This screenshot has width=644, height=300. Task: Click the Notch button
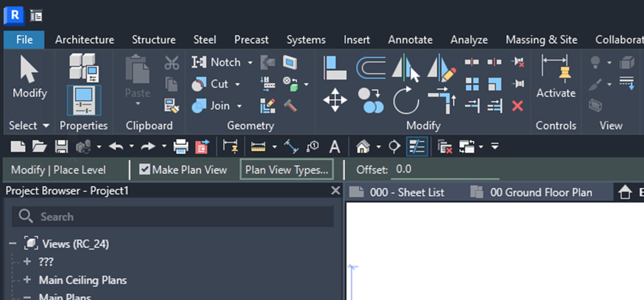click(x=216, y=62)
